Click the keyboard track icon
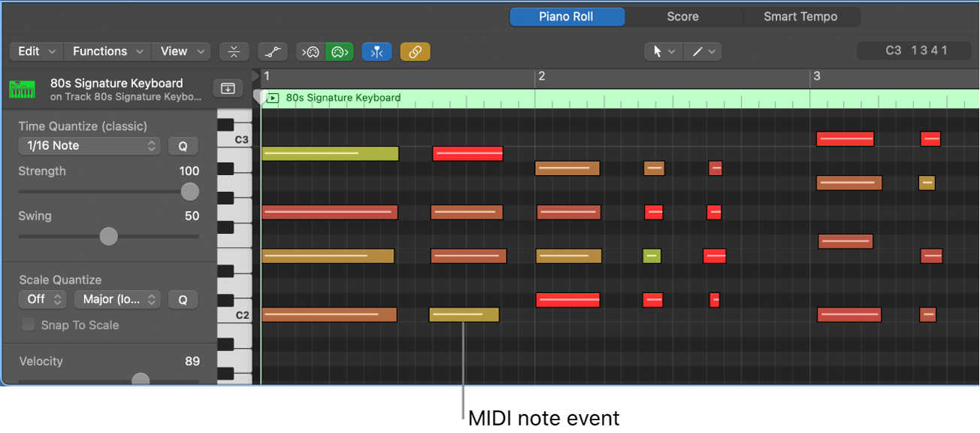This screenshot has width=980, height=433. coord(22,88)
